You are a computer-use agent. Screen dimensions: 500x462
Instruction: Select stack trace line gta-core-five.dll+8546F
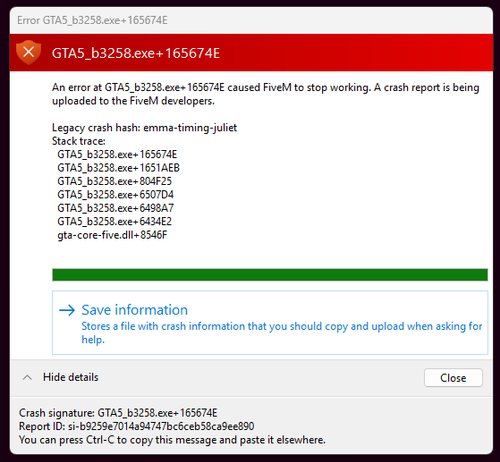click(x=112, y=235)
